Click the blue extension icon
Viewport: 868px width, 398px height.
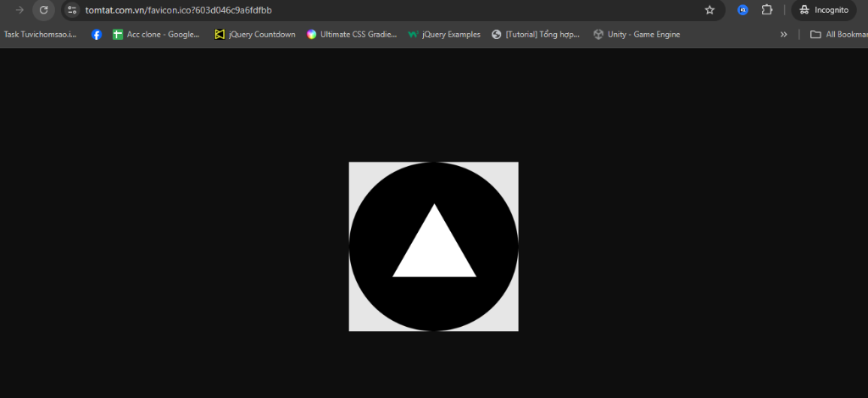pyautogui.click(x=743, y=10)
